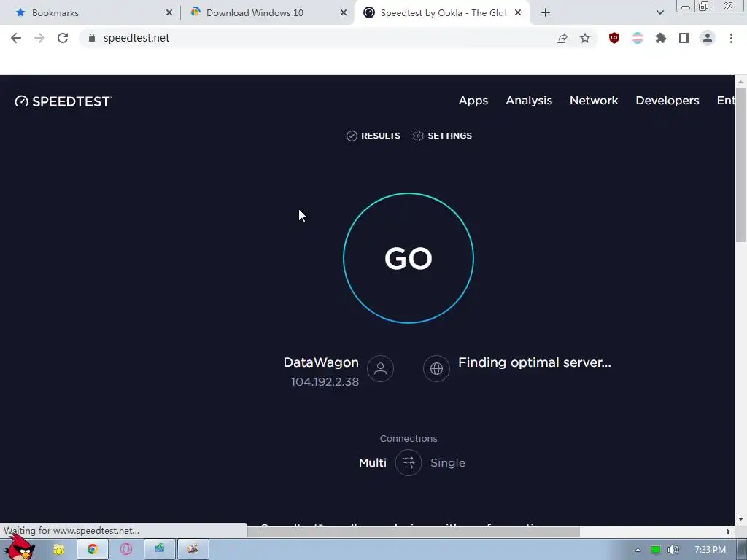Bookmark this page with the star
The height and width of the screenshot is (560, 747).
tap(585, 38)
